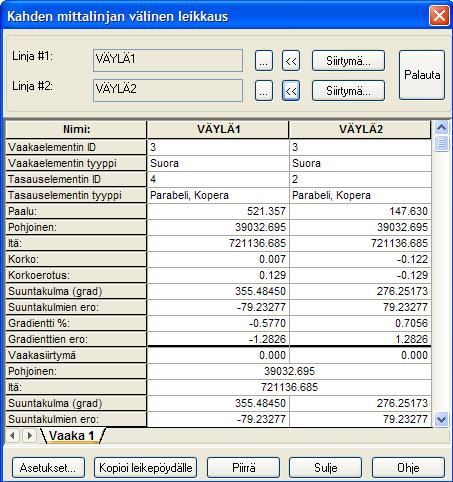Image resolution: width=453 pixels, height=482 pixels.
Task: Click the '<<' pick button for Linja #1
Action: click(x=291, y=61)
